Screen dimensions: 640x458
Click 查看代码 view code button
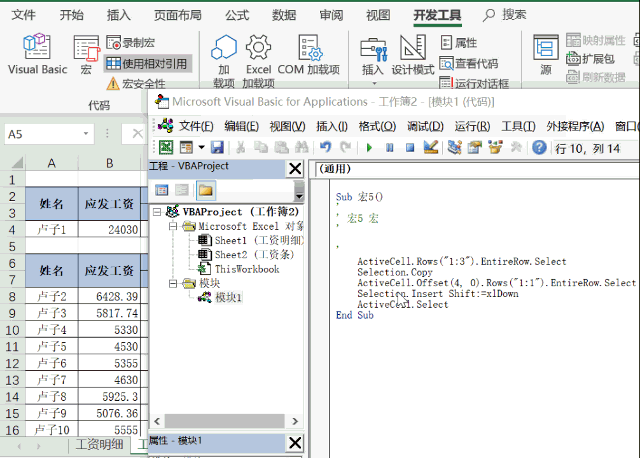pos(469,63)
